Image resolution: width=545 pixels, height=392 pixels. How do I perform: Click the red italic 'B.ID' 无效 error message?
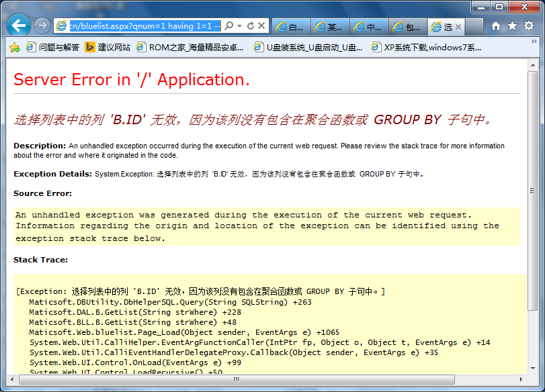point(253,119)
